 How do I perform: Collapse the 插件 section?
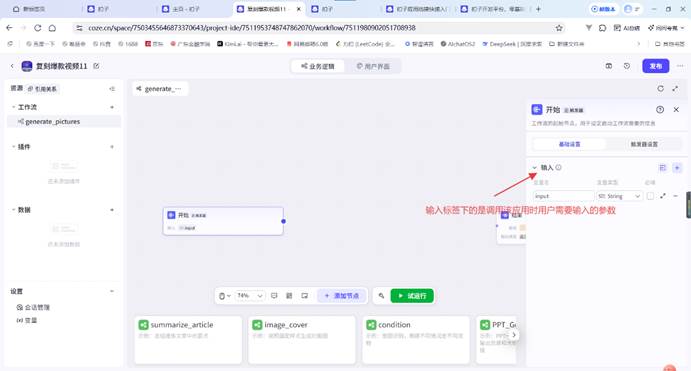point(14,147)
